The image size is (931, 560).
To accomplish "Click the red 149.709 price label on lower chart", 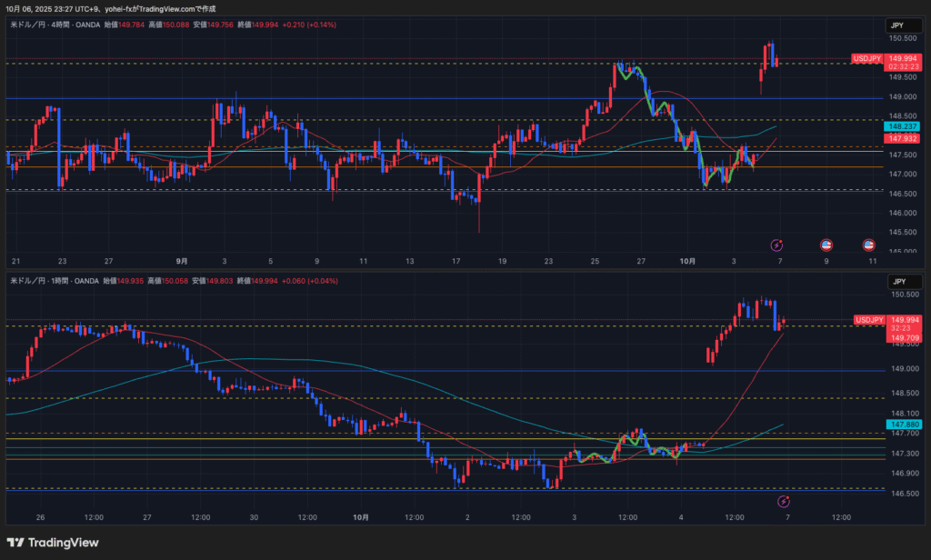I will click(x=902, y=338).
